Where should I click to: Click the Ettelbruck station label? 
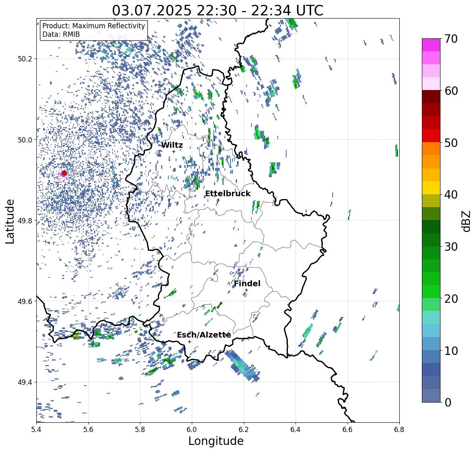228,194
